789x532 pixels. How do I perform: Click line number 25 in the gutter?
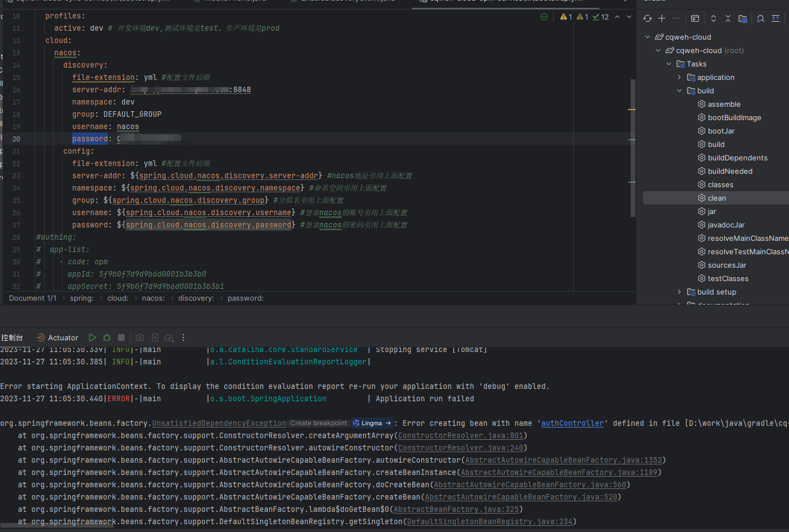point(16,200)
